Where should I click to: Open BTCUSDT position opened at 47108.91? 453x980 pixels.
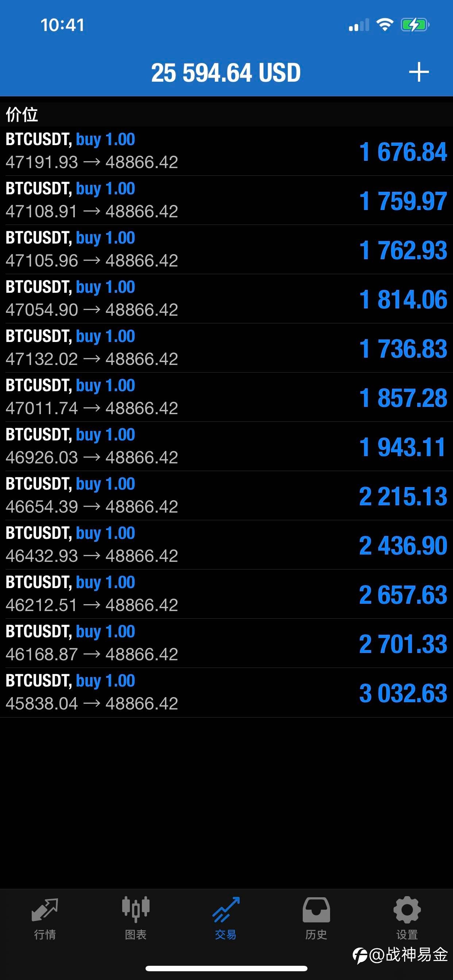pyautogui.click(x=226, y=200)
